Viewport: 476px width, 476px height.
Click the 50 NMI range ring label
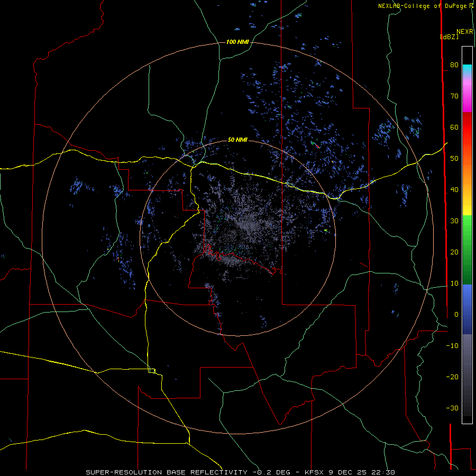coord(237,140)
